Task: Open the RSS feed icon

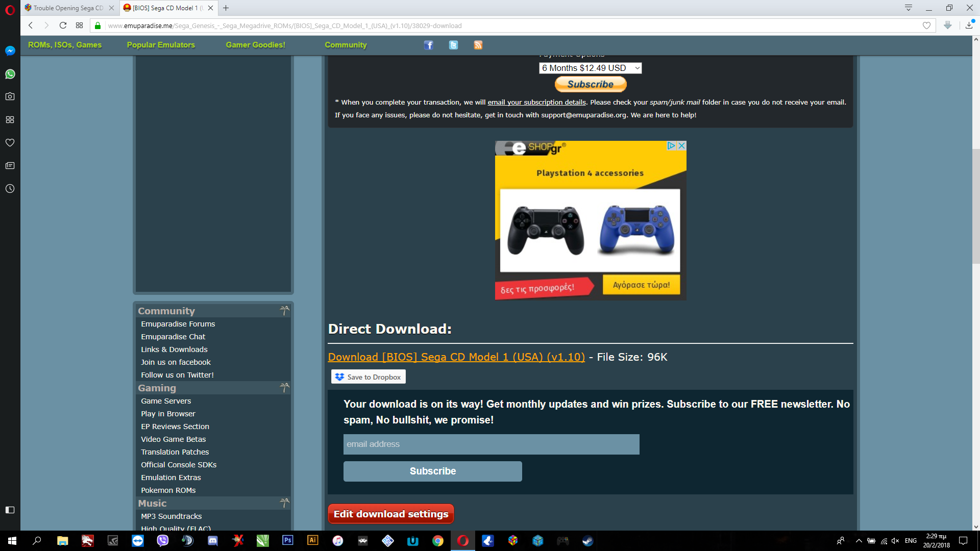Action: tap(478, 45)
